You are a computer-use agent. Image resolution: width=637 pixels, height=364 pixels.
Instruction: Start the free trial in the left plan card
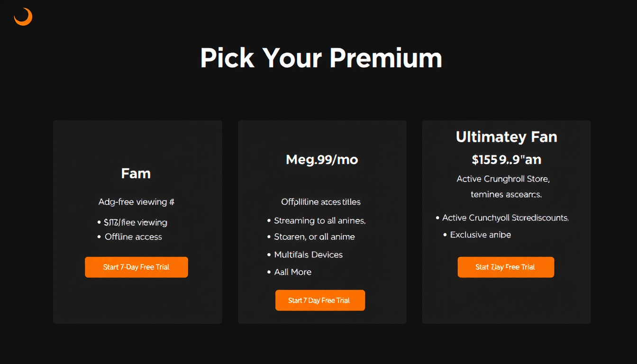136,267
